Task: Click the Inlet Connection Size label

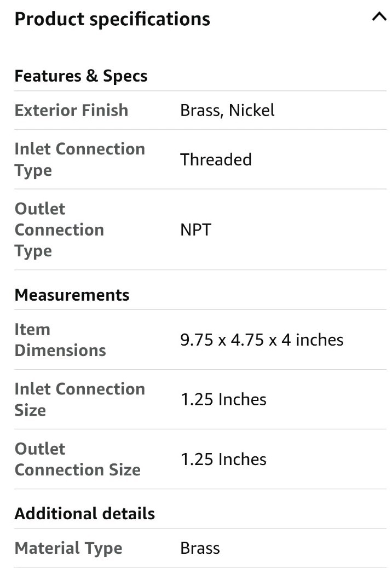Action: tap(79, 399)
